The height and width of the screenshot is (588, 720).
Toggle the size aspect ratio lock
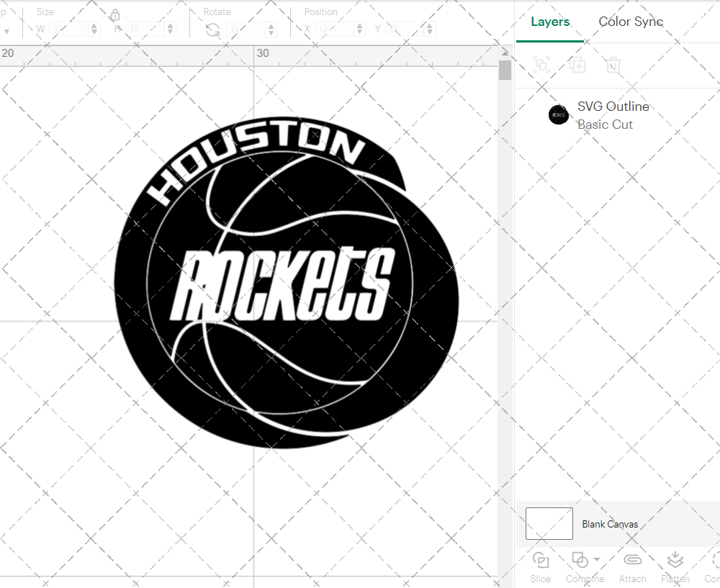115,14
